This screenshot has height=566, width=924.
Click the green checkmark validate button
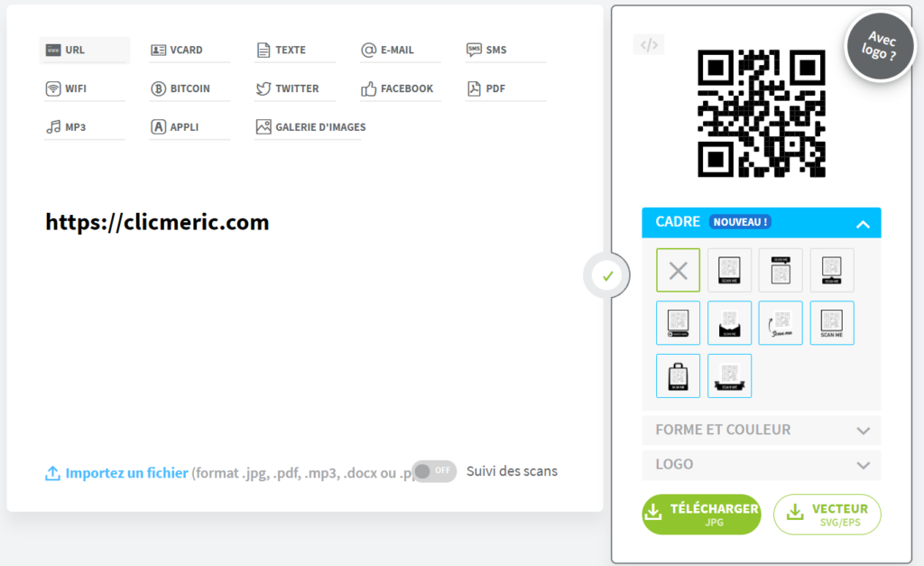click(607, 275)
